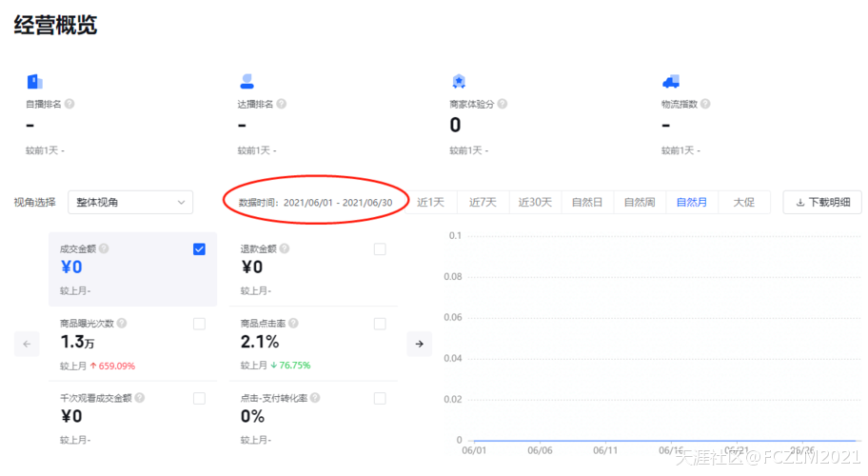The width and height of the screenshot is (868, 476).
Task: Click the 商家体验分 score value 0
Action: [x=455, y=125]
